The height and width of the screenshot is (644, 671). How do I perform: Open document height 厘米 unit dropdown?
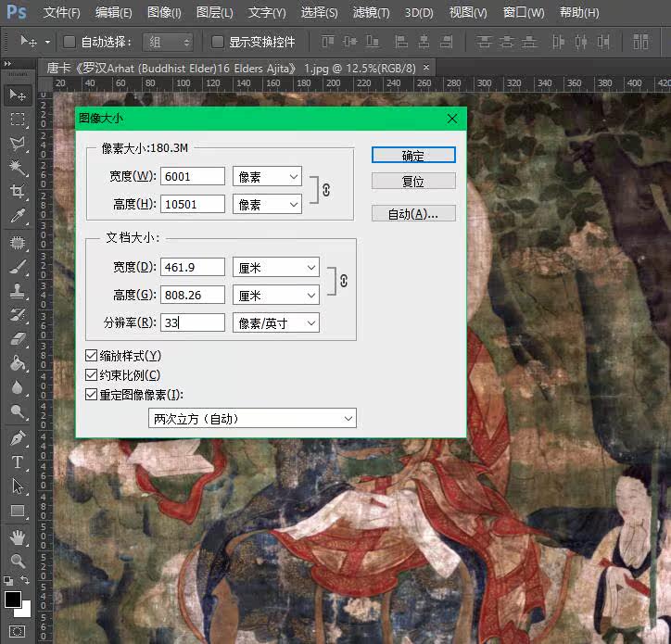(275, 295)
